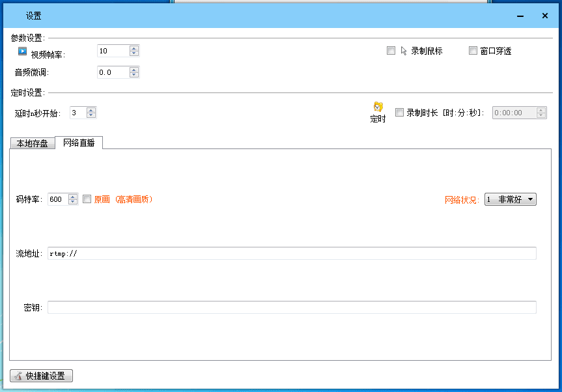Enable the 窗口穿透 checkbox

pos(473,50)
